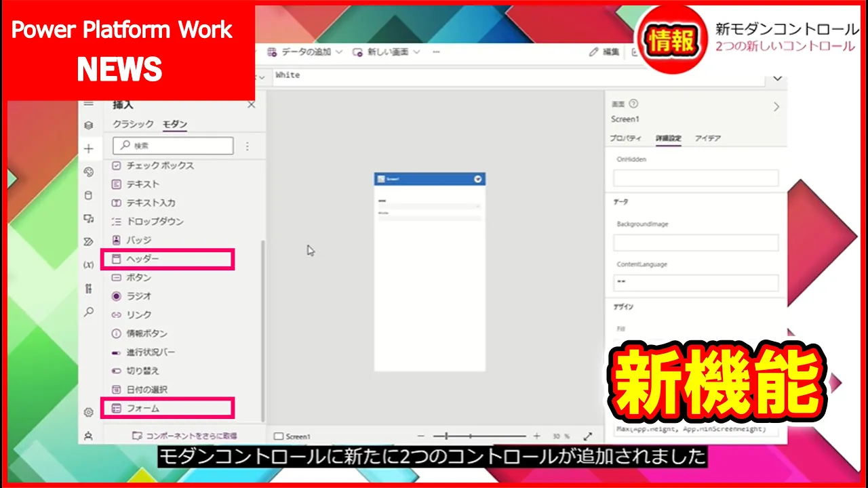The height and width of the screenshot is (488, 868).
Task: Insert the バッジ control
Action: pyautogui.click(x=132, y=240)
